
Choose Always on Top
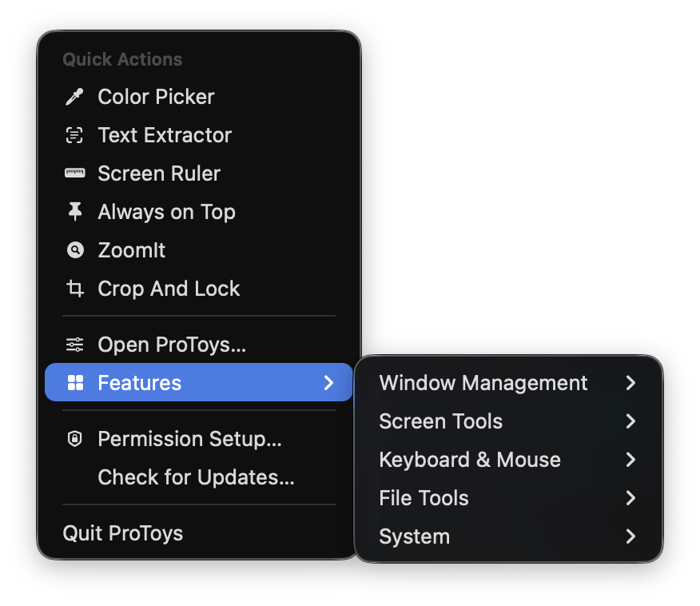click(x=199, y=212)
